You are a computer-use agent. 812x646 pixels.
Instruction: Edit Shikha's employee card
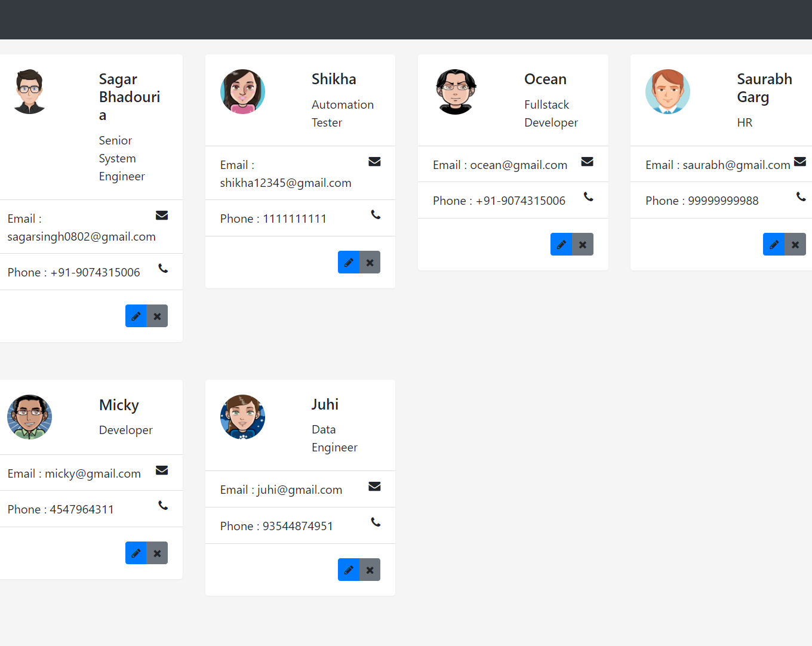(349, 262)
